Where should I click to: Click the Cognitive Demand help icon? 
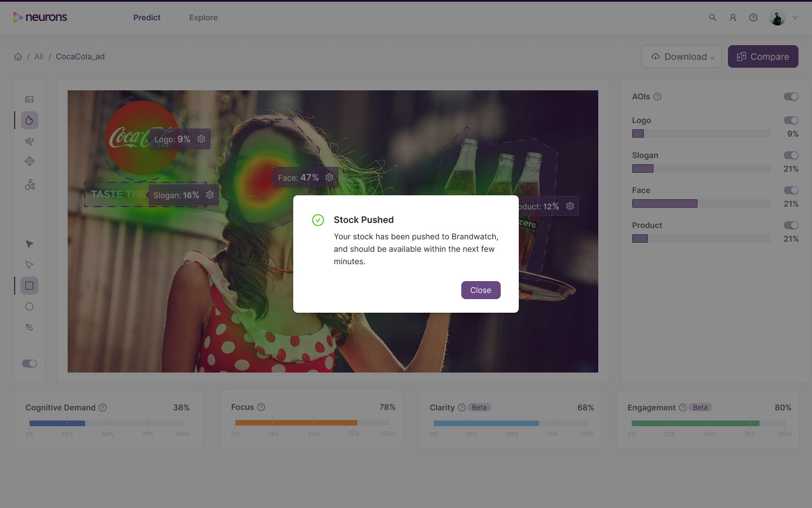(103, 408)
